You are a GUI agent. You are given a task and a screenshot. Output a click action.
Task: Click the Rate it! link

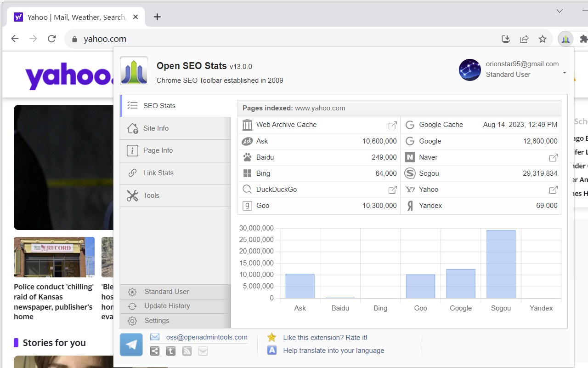(325, 337)
